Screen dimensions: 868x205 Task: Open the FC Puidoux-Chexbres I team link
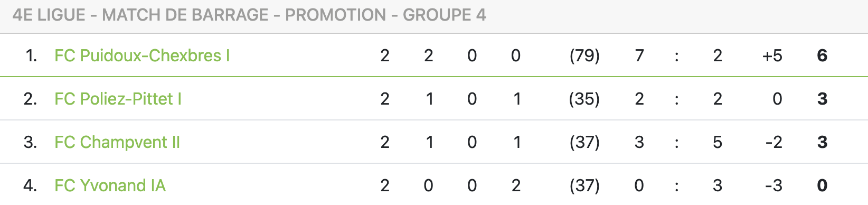pyautogui.click(x=142, y=55)
